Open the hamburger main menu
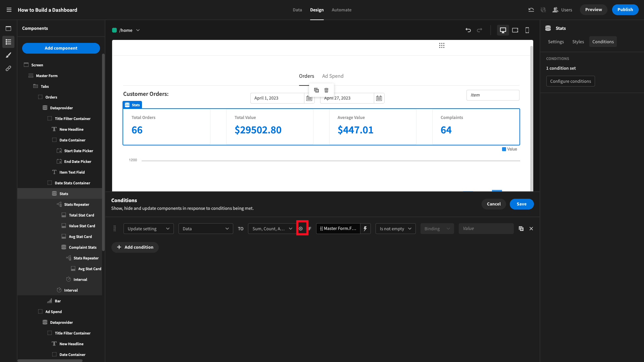The width and height of the screenshot is (644, 362). (x=9, y=10)
